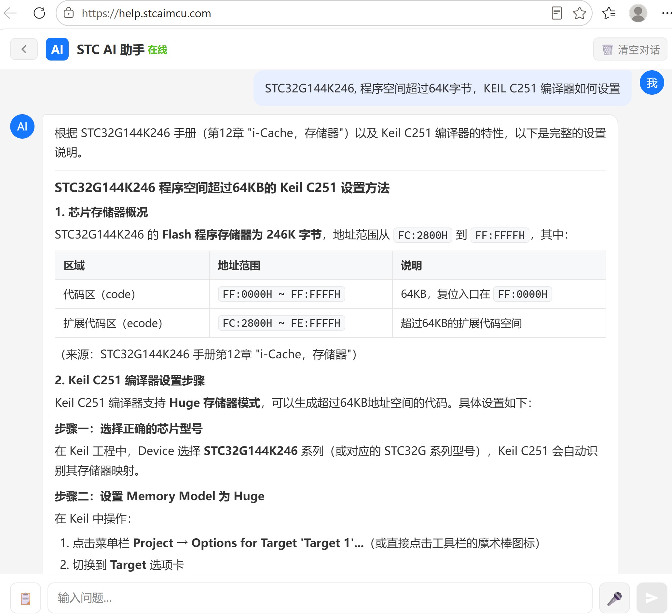672x616 pixels.
Task: Click heading 2. Keil C251 编译器设置步骤
Action: (x=130, y=380)
